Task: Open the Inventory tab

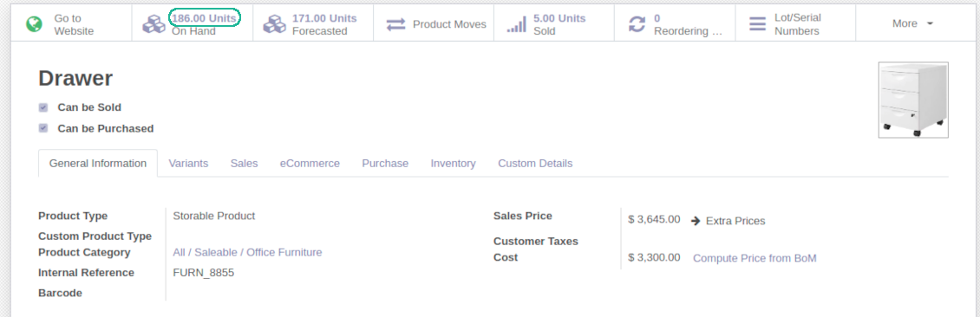Action: [453, 164]
